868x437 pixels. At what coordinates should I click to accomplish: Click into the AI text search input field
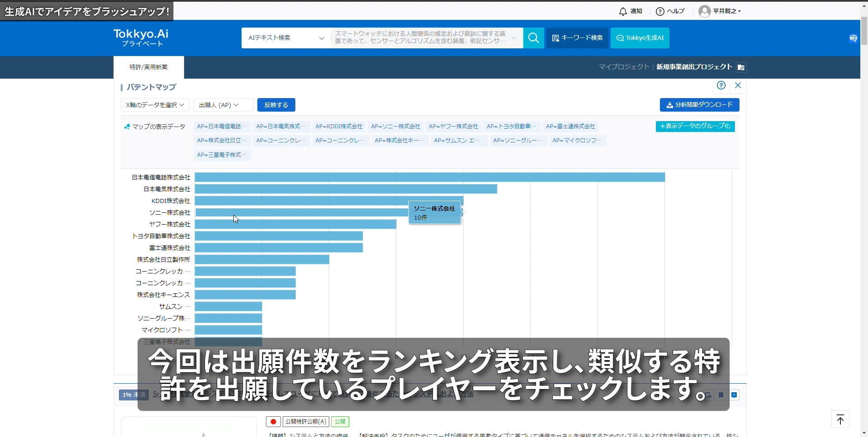420,38
